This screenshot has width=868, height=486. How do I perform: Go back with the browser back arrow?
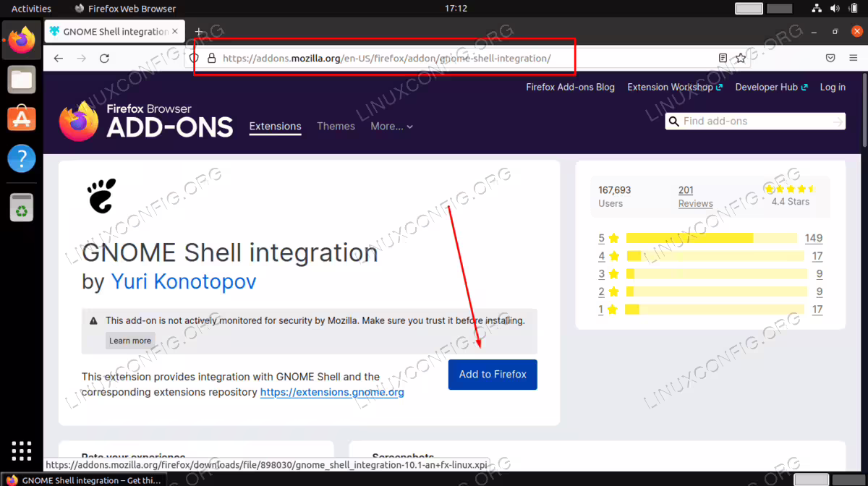(59, 59)
